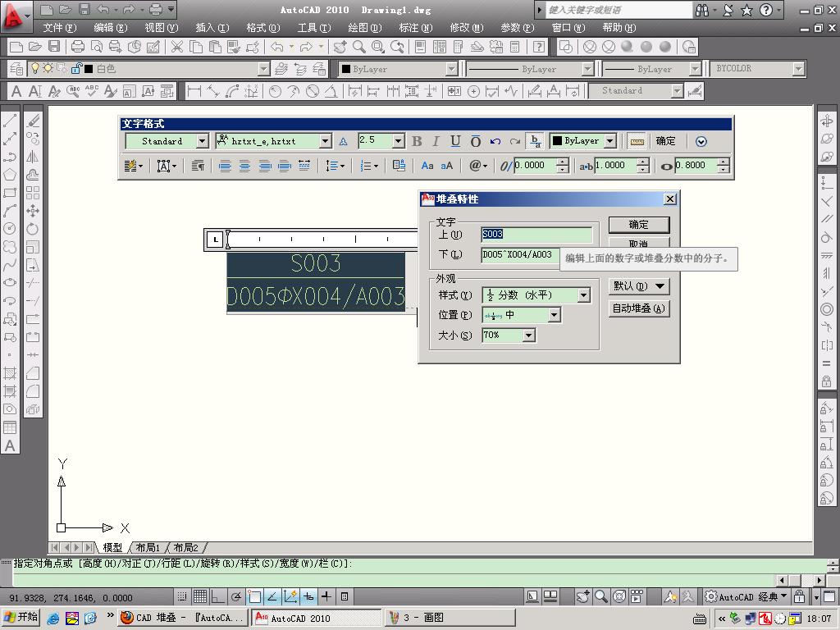840x630 pixels.
Task: Click the center-align text icon
Action: 244,166
